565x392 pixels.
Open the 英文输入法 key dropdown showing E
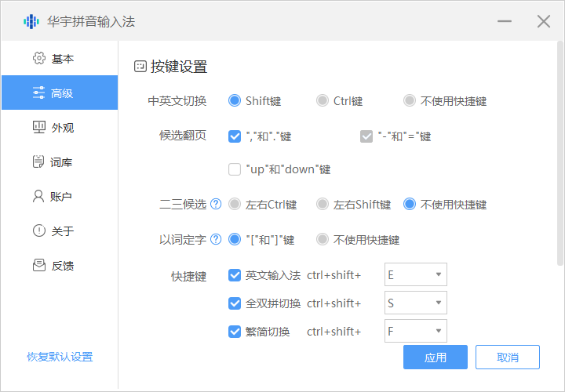[415, 275]
